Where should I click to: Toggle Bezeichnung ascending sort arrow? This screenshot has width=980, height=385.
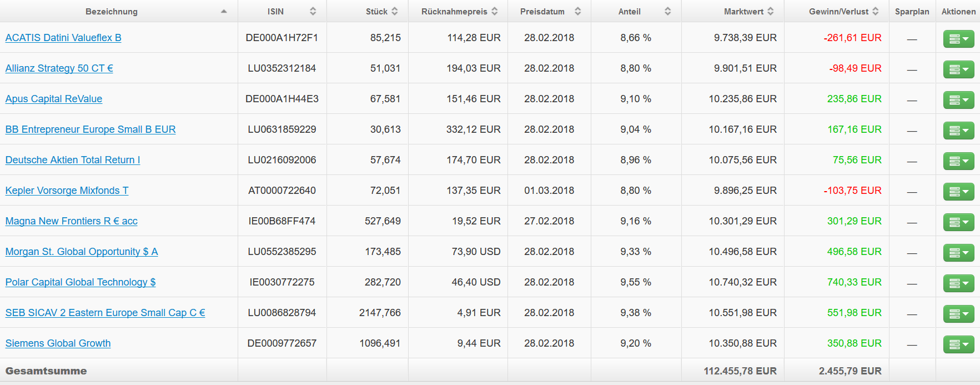(224, 12)
